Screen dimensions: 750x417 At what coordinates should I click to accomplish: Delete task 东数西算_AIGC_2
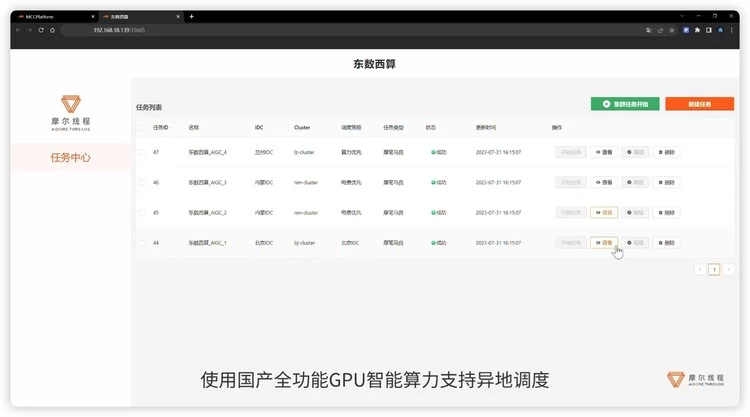(x=666, y=213)
